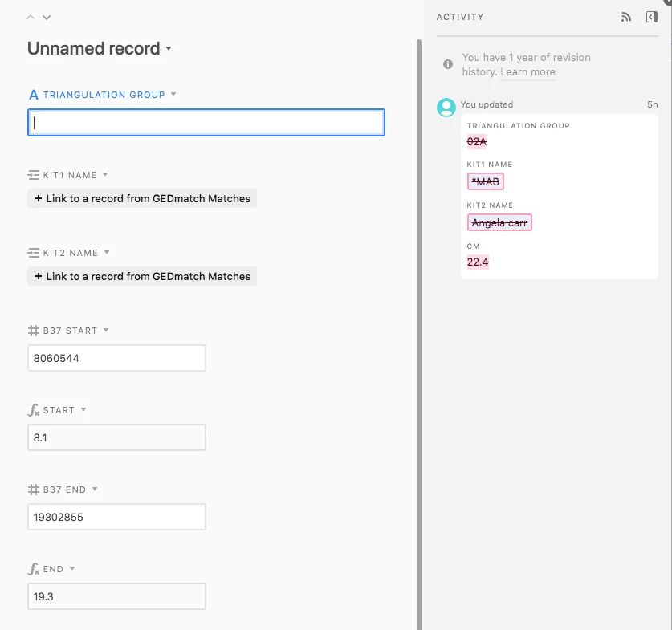Screen dimensions: 672x630
Task: Open Triangulation Group field menu arrow
Action: point(173,94)
